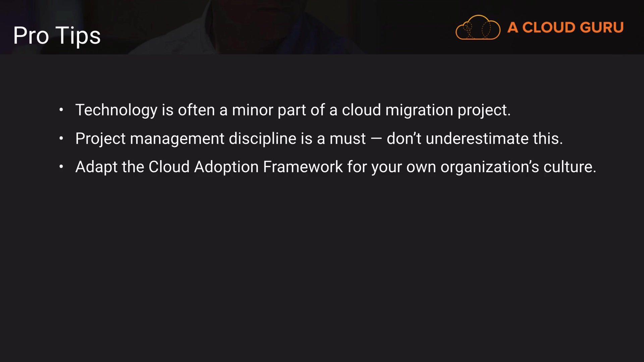Screen dimensions: 644x362
Task: Click the word "Technology" in the first bullet
Action: (116, 110)
